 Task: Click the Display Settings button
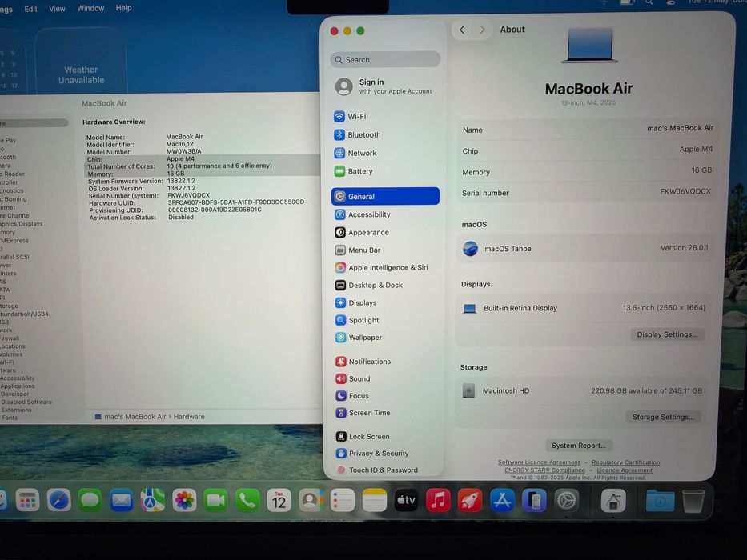tap(667, 334)
